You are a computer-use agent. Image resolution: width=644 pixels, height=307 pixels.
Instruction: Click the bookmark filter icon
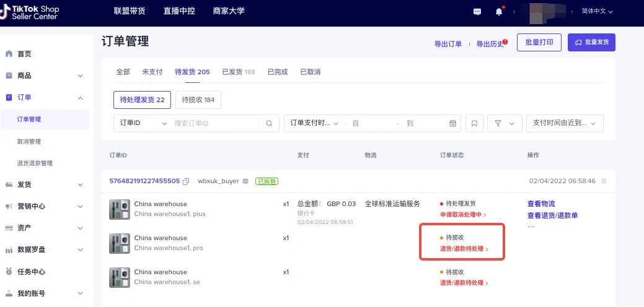point(474,123)
